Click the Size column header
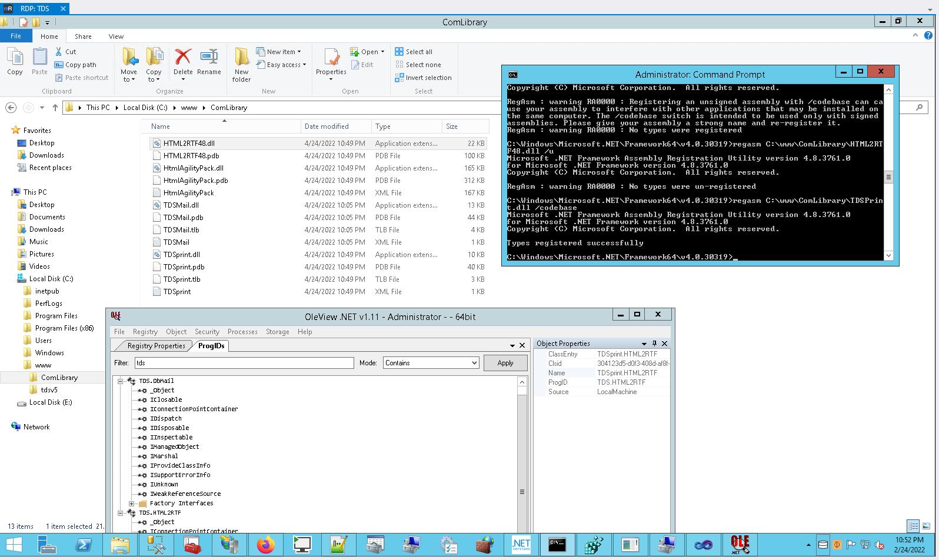The image size is (939, 560). (465, 126)
